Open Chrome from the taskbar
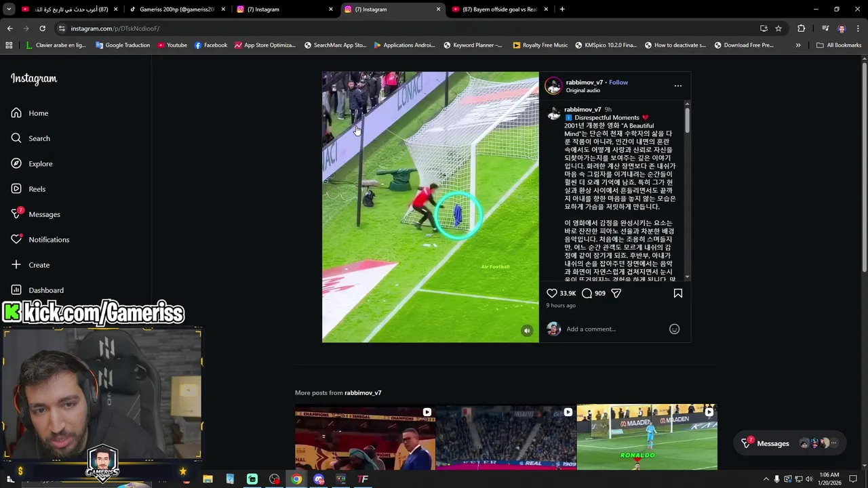This screenshot has height=488, width=868. point(296,479)
